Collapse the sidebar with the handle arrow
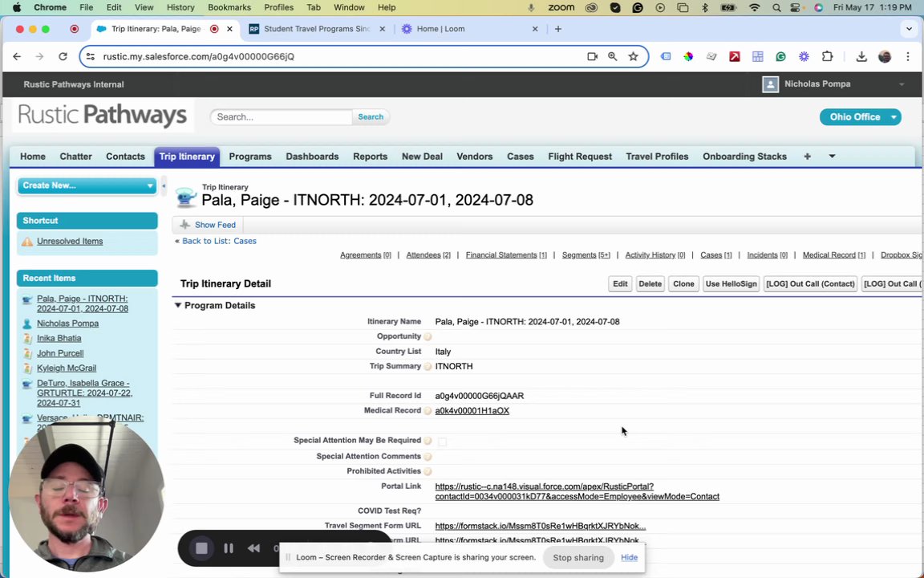This screenshot has width=924, height=578. [x=164, y=185]
